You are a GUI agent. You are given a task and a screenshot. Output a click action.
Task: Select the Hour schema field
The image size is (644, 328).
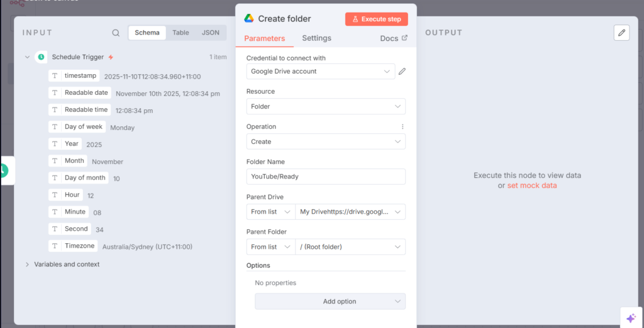(65, 195)
